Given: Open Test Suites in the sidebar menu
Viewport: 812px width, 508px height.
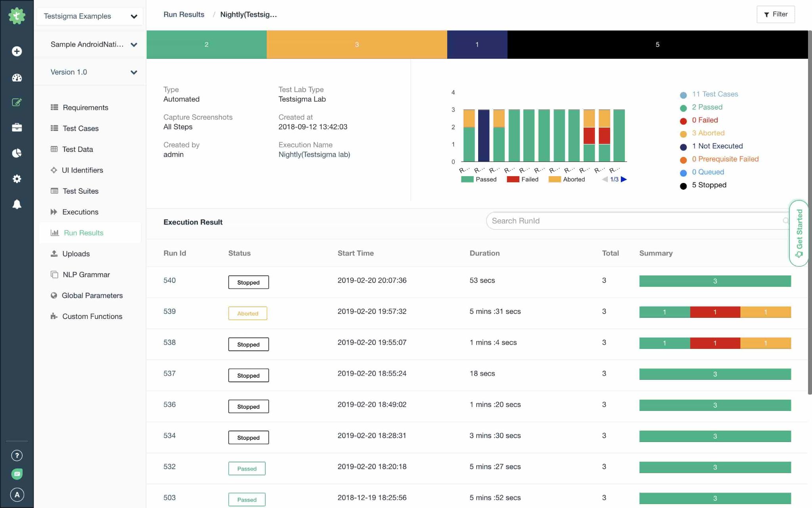Looking at the screenshot, I should [80, 191].
